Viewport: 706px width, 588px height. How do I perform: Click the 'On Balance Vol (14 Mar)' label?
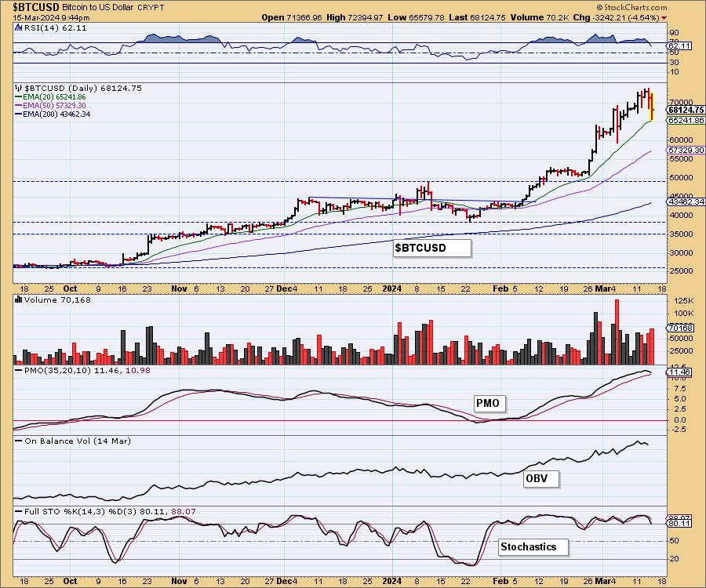78,441
